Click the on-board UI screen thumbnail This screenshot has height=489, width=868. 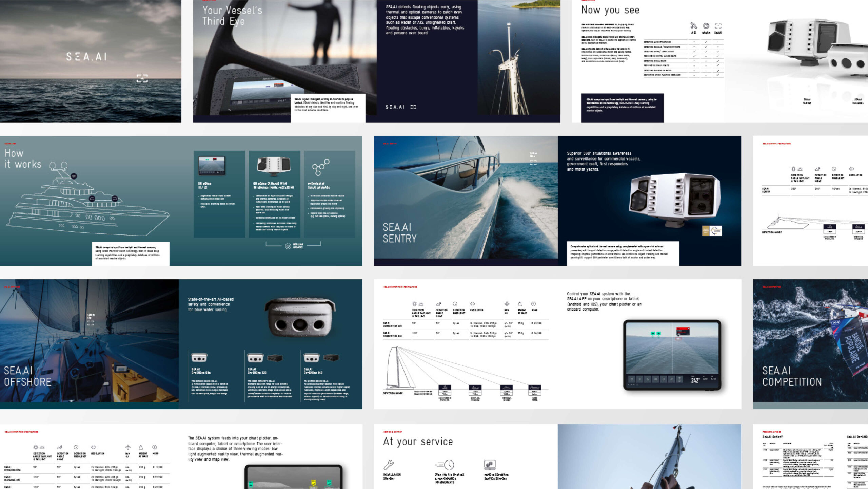[212, 166]
